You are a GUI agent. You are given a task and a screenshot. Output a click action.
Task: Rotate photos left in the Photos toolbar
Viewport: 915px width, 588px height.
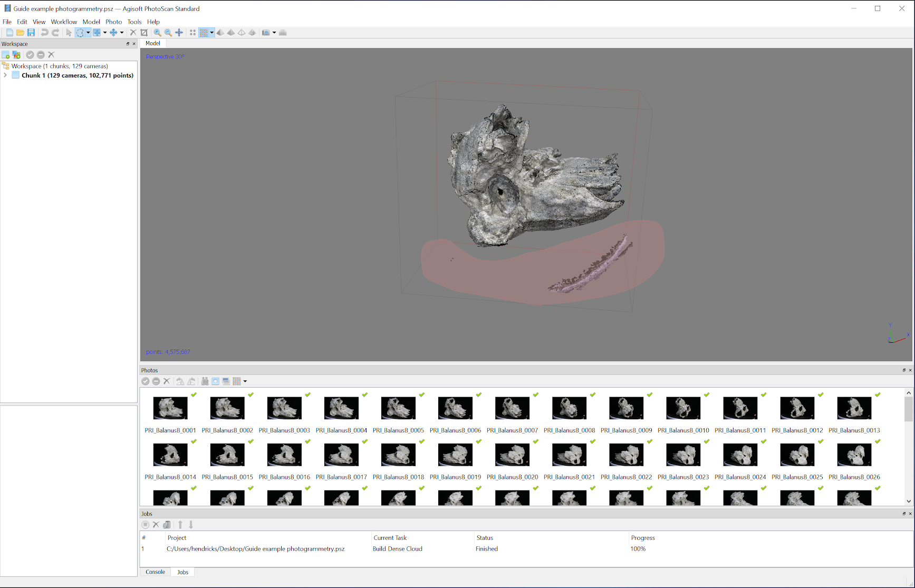click(180, 381)
